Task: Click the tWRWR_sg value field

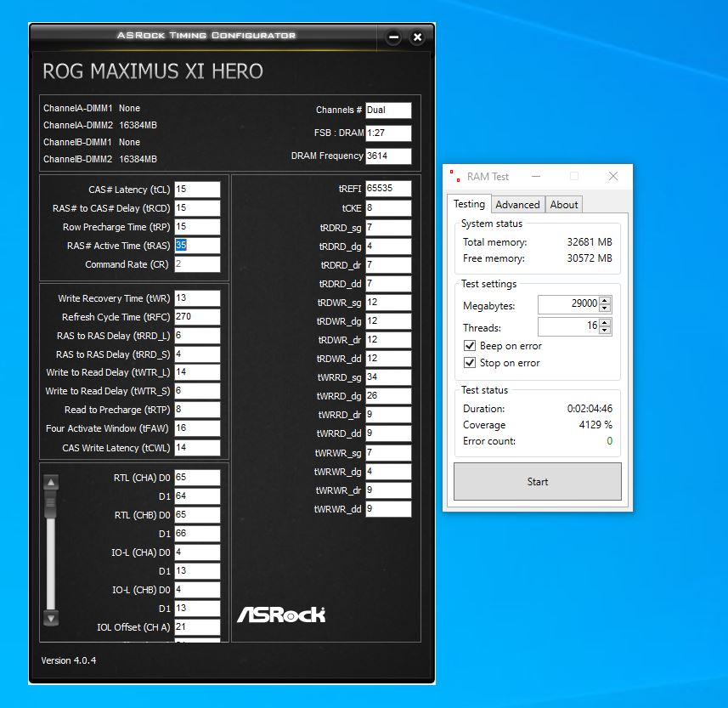Action: [x=388, y=452]
